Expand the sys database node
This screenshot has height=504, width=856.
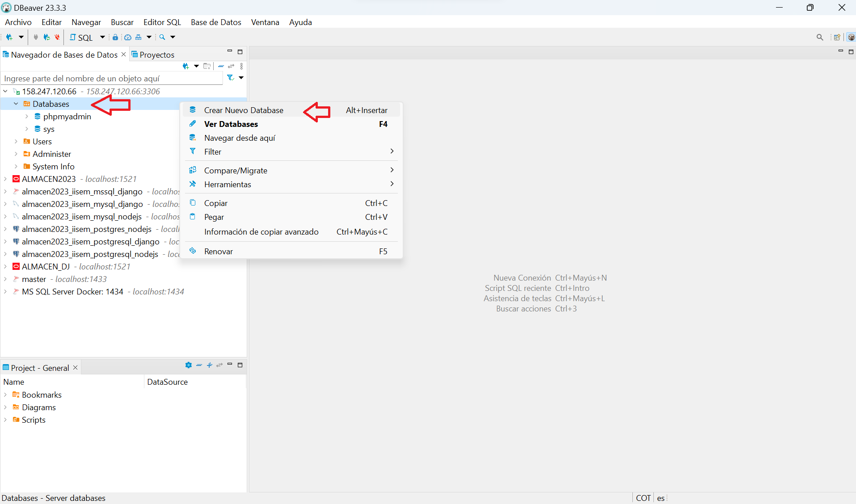[27, 129]
